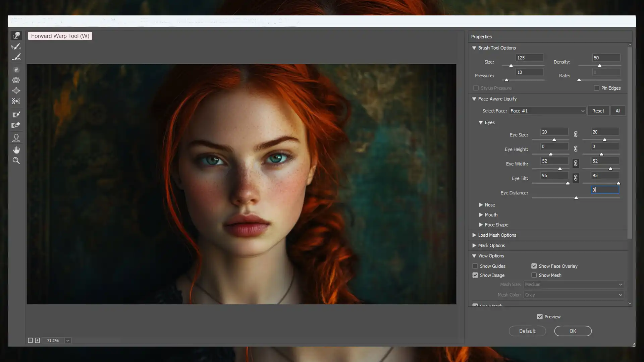
Task: Expand the Nose section
Action: click(482, 205)
